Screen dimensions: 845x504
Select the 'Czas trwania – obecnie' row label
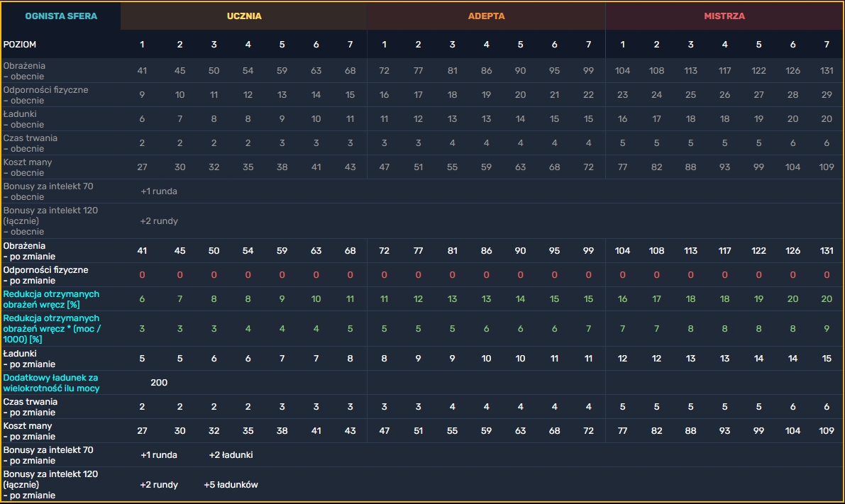[x=31, y=144]
